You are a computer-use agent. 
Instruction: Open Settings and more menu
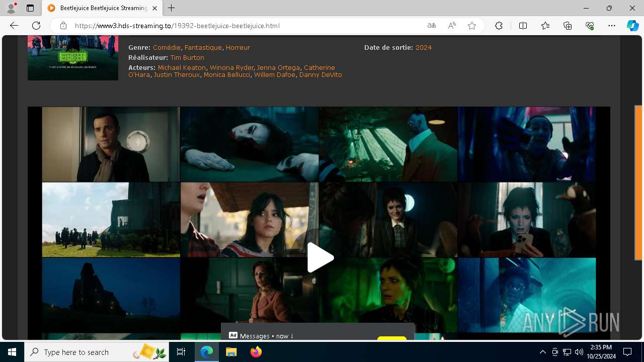[612, 26]
